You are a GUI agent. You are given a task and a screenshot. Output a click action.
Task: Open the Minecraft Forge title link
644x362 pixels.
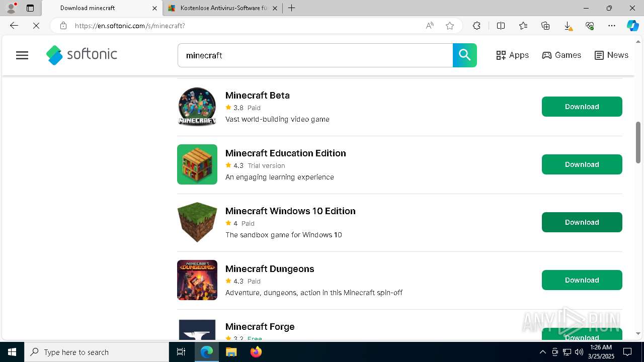pyautogui.click(x=260, y=327)
